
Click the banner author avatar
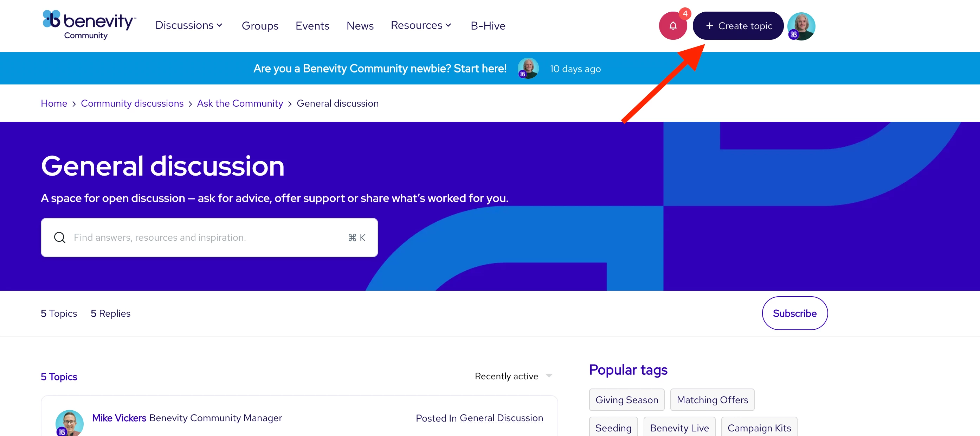pyautogui.click(x=528, y=69)
